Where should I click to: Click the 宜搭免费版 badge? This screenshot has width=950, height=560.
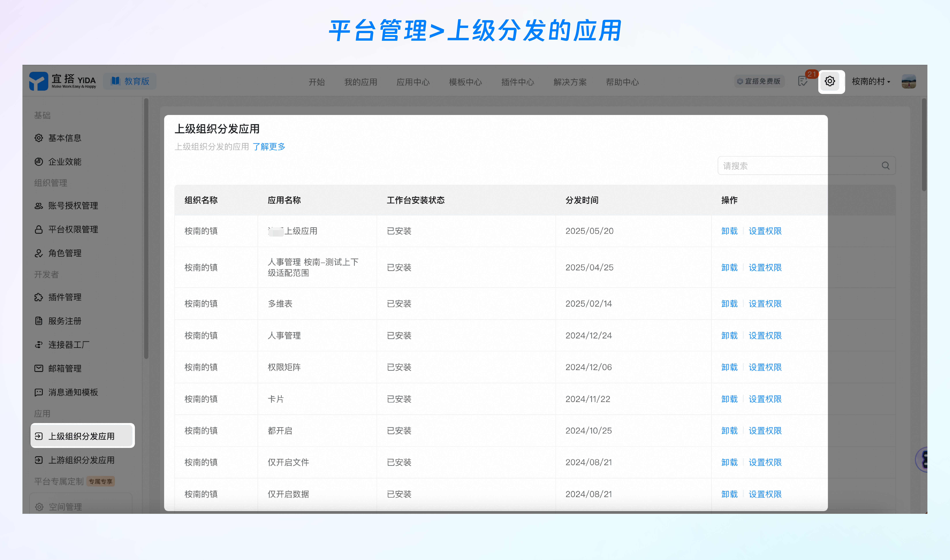pos(759,81)
